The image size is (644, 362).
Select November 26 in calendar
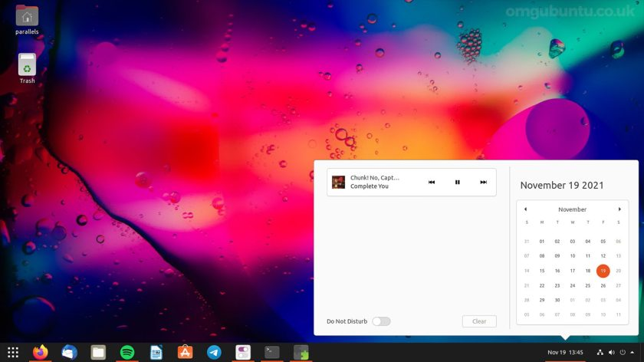point(603,285)
